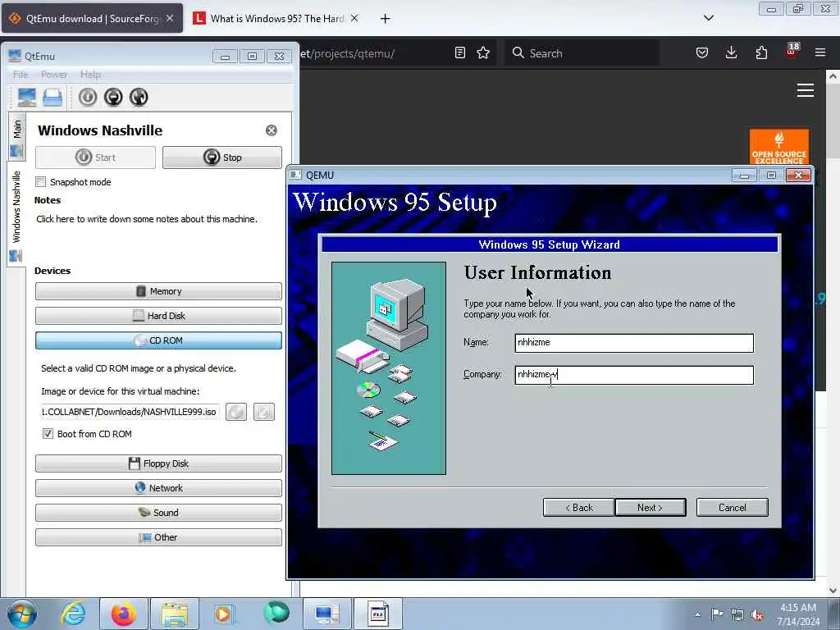Click the browse CD image disc icon

pyautogui.click(x=236, y=412)
